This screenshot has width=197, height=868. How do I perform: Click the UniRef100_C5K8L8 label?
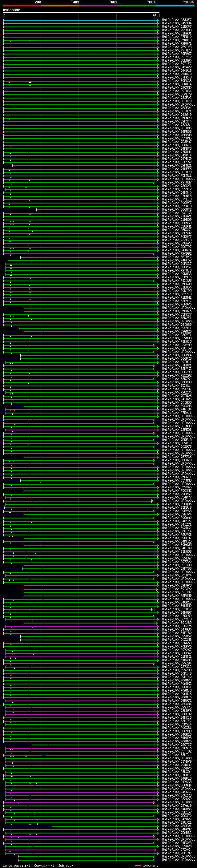(x=177, y=40)
